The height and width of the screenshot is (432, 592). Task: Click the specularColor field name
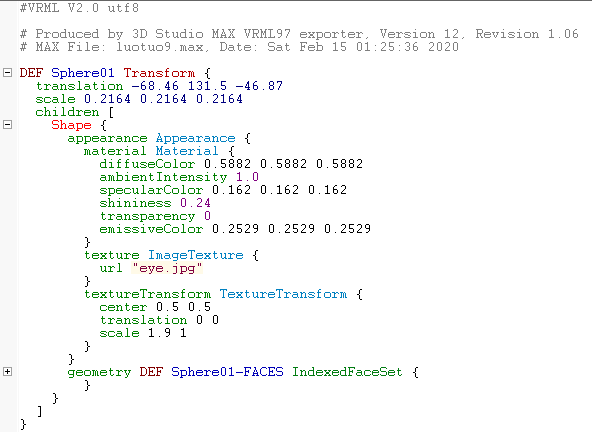tap(151, 190)
